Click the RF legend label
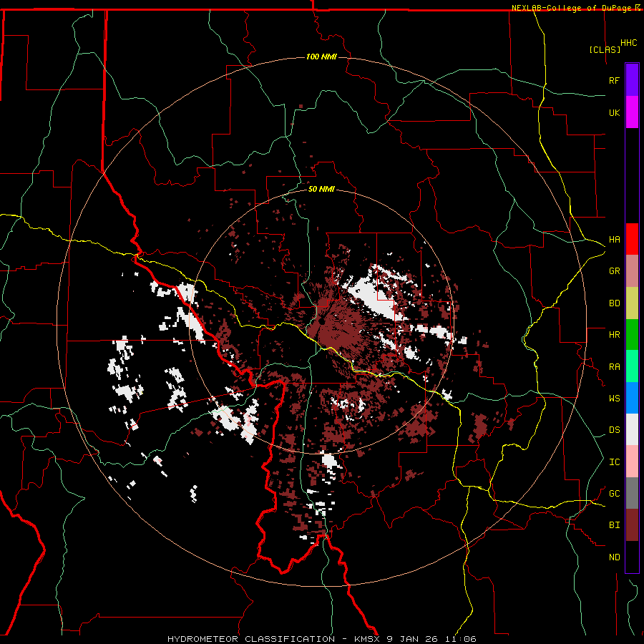Image resolution: width=644 pixels, height=644 pixels. (614, 80)
